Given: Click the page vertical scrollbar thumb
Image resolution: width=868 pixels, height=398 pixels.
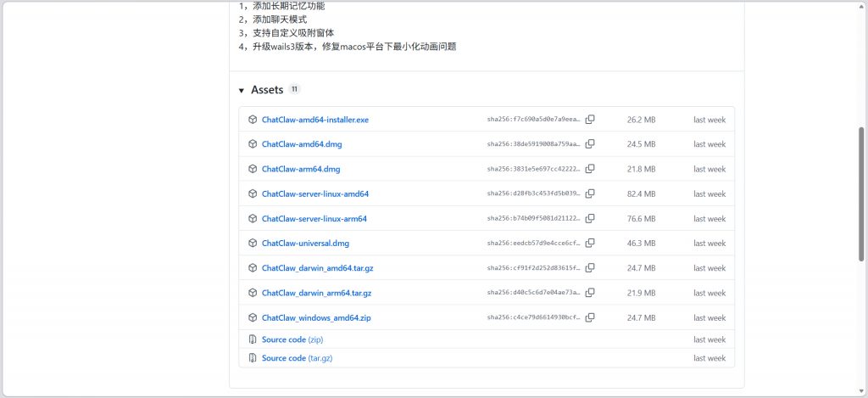Looking at the screenshot, I should click(x=861, y=193).
